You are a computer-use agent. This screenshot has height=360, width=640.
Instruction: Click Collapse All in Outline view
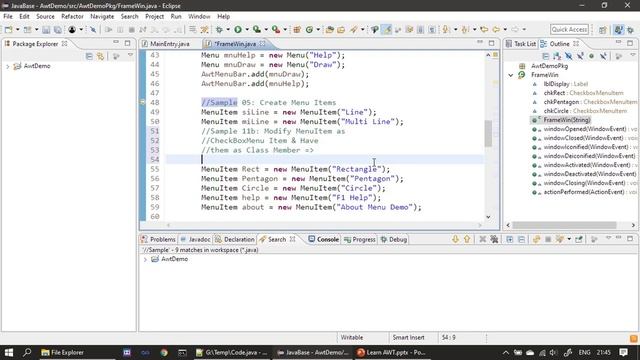click(545, 56)
